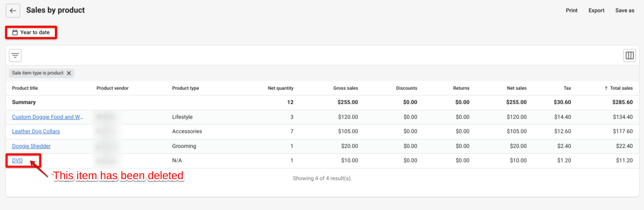
Task: Click the Product type column header
Action: click(x=185, y=88)
